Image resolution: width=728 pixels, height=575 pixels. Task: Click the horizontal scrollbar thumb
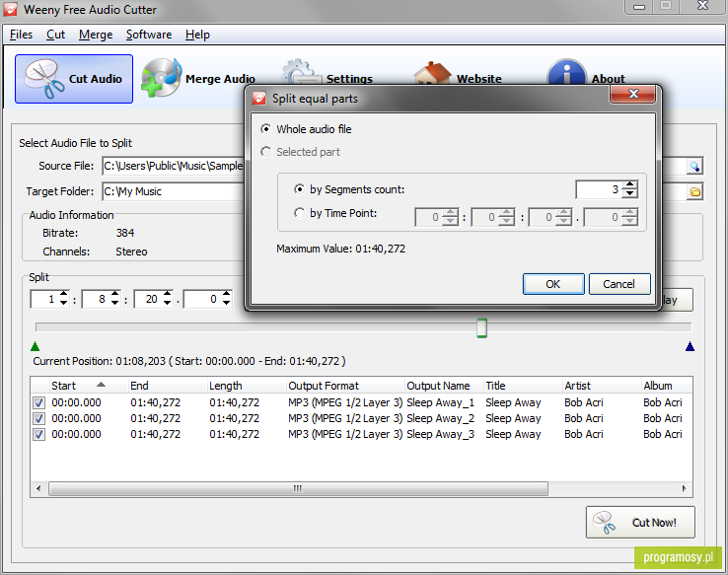tap(298, 488)
